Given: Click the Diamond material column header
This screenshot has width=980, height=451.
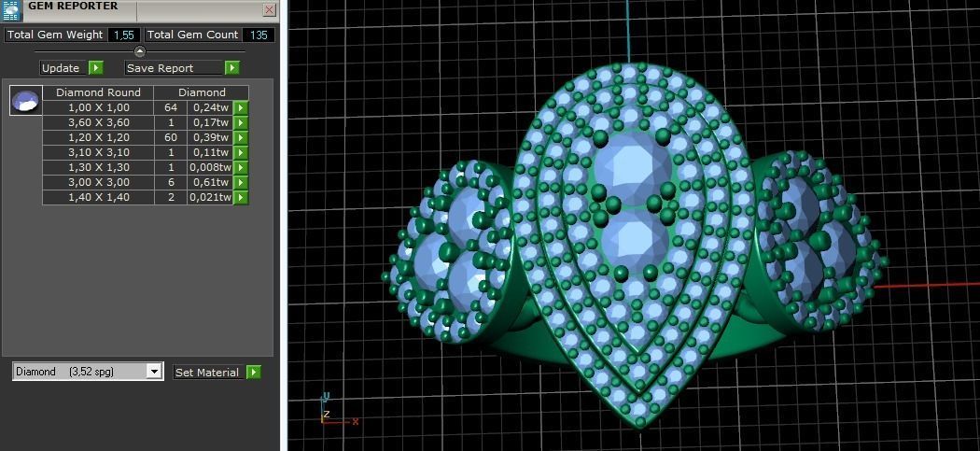Looking at the screenshot, I should [202, 92].
